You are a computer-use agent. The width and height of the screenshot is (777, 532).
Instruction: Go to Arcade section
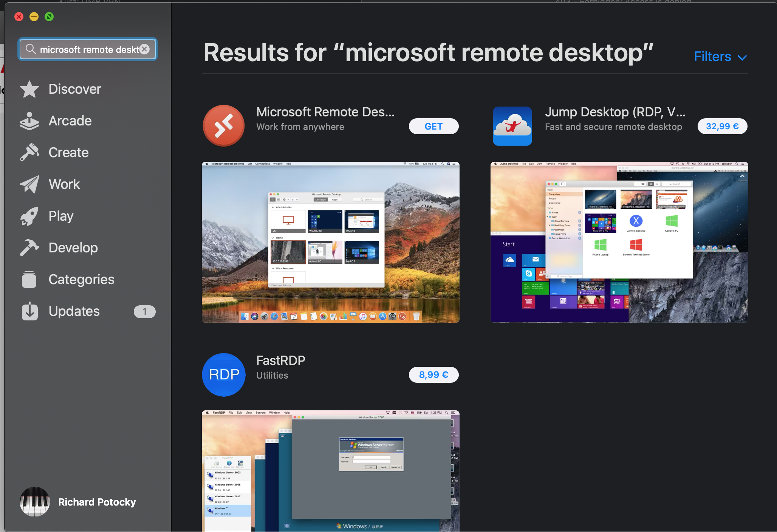click(70, 121)
